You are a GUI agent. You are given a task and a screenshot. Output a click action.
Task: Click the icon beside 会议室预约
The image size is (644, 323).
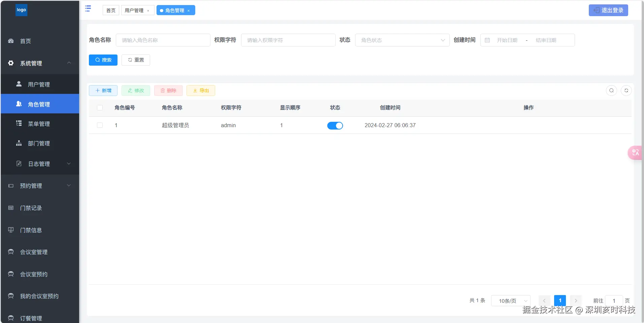tap(11, 274)
